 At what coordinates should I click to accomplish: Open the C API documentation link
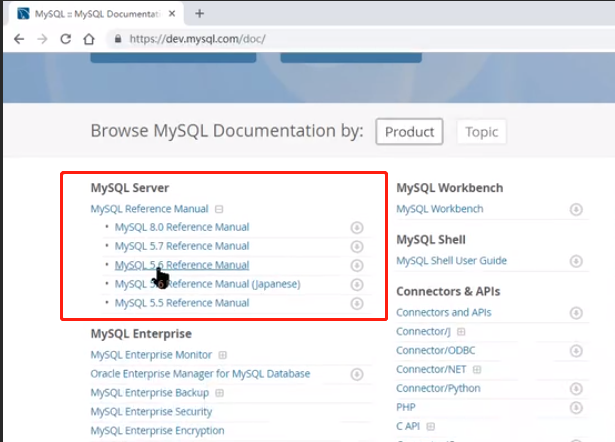(408, 426)
